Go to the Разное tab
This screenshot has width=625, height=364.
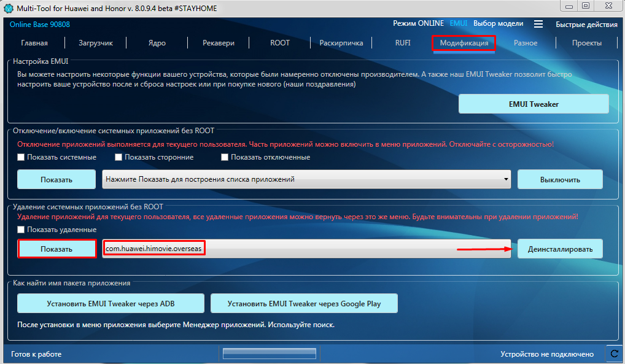click(526, 43)
